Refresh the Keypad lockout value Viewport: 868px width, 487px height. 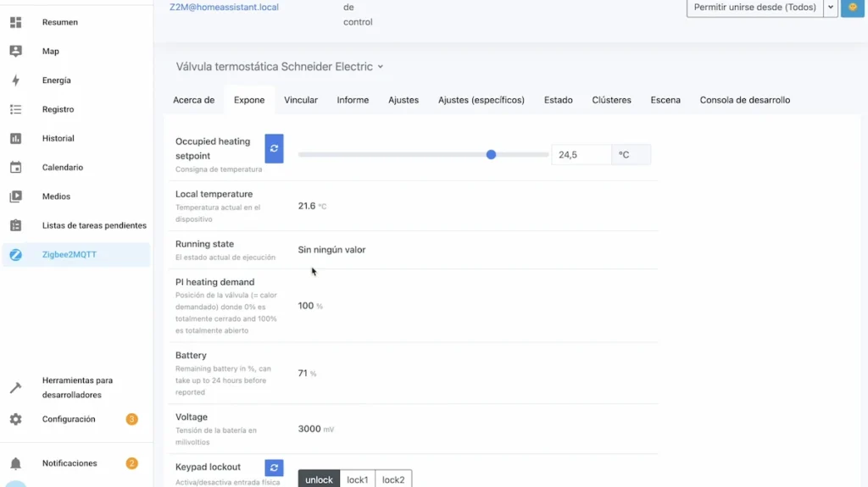coord(274,468)
